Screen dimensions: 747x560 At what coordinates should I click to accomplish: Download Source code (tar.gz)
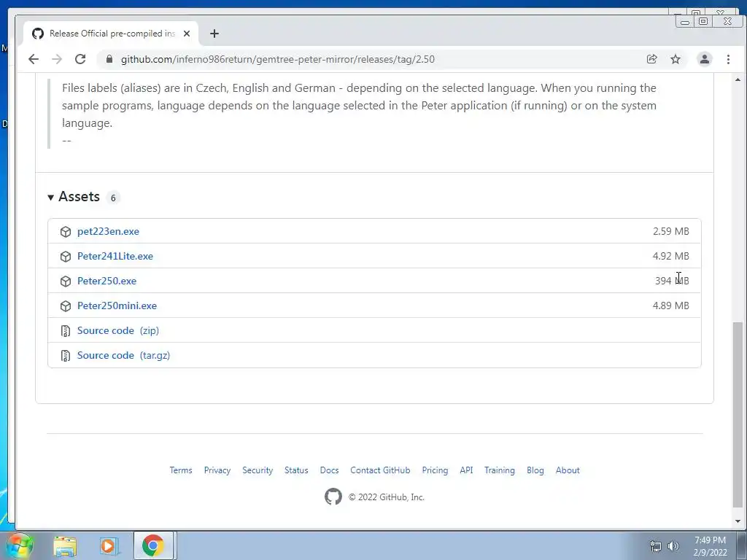pos(123,355)
